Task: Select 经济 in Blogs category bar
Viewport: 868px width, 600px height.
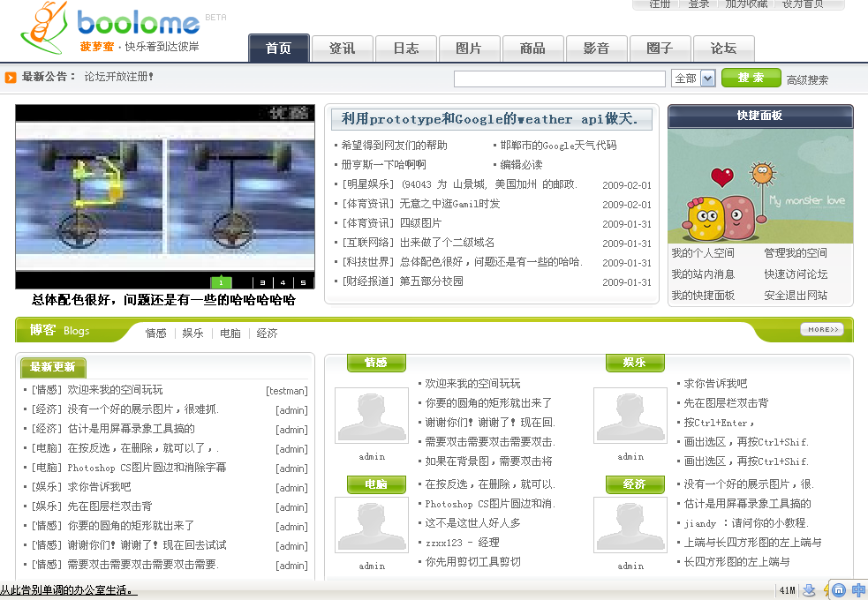Action: [267, 333]
